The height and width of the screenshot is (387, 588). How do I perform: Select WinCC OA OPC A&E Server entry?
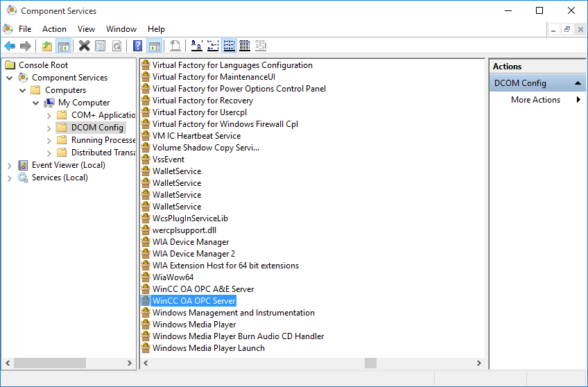tap(202, 289)
